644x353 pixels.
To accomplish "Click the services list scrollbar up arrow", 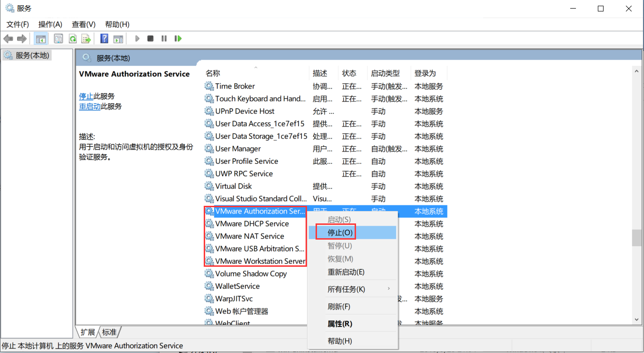I will click(637, 71).
